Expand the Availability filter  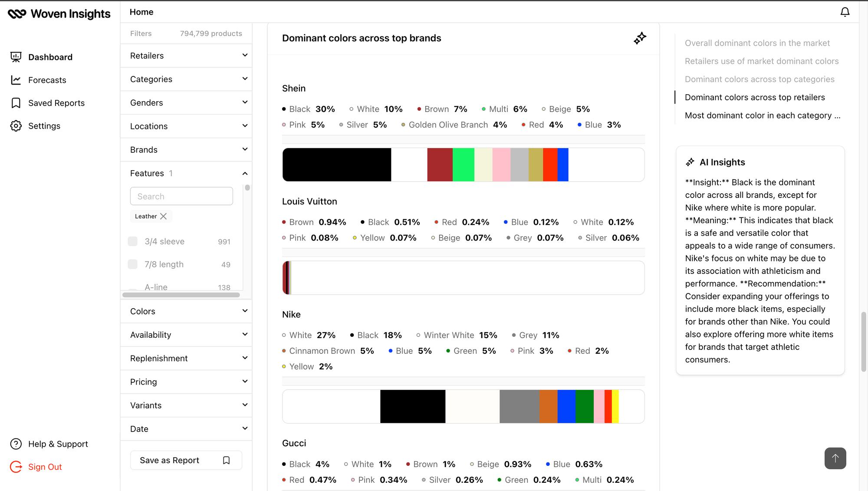tap(186, 335)
